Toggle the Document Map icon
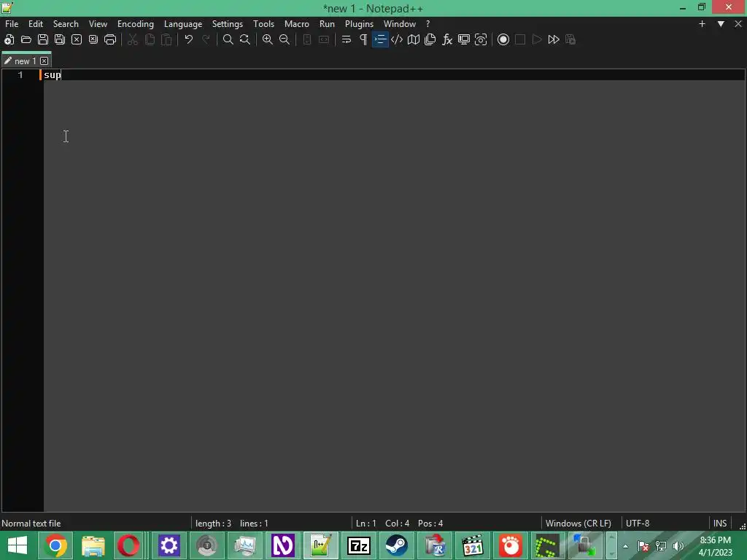 (414, 39)
